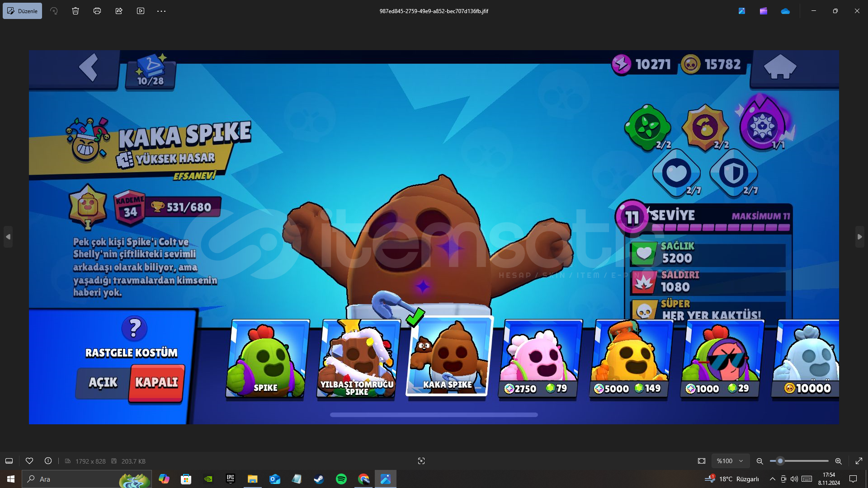Image resolution: width=868 pixels, height=488 pixels.
Task: Expand the system tray hidden icons chevron
Action: (x=772, y=479)
